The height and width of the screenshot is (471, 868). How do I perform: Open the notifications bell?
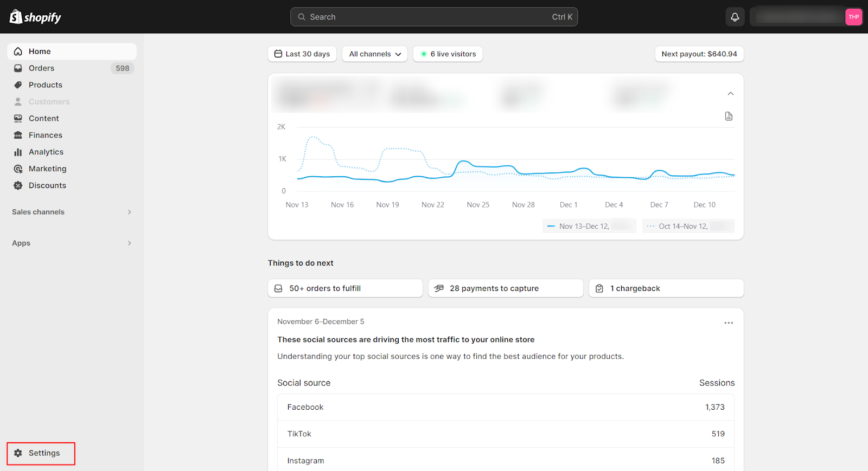point(735,17)
